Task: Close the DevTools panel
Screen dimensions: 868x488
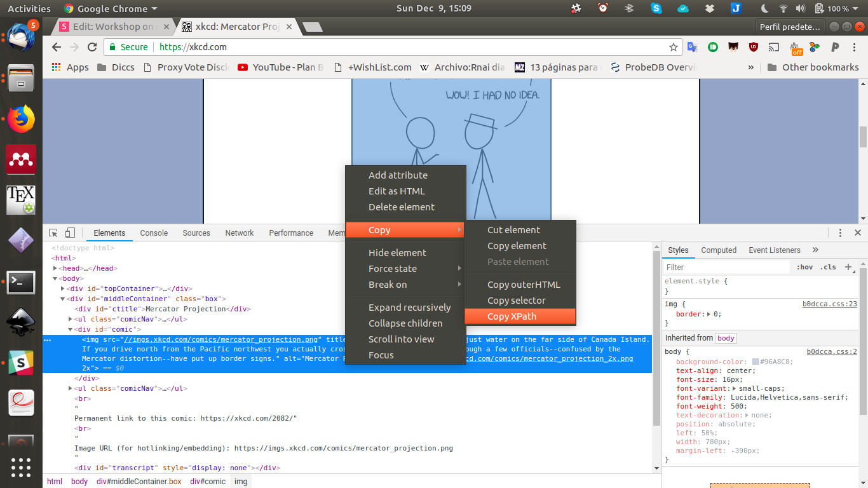Action: coord(857,233)
